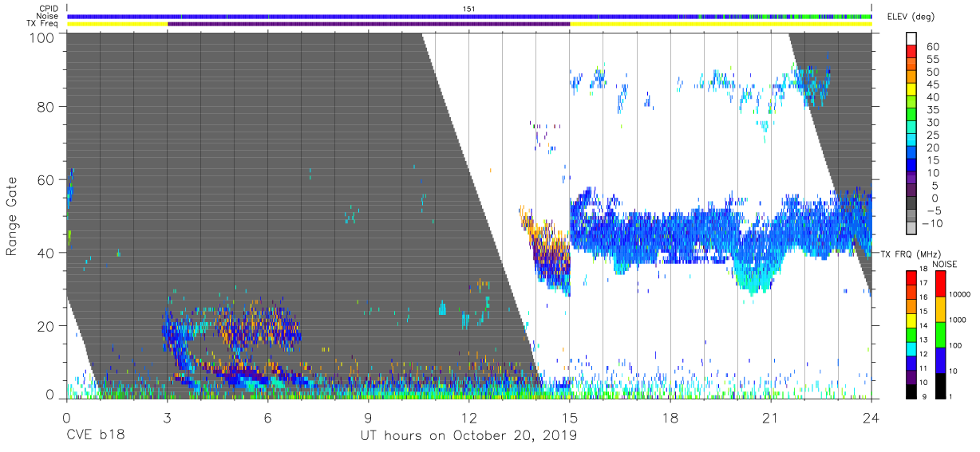This screenshot has width=980, height=452.
Task: Click the purple section of the TX Freq strip
Action: (x=369, y=24)
